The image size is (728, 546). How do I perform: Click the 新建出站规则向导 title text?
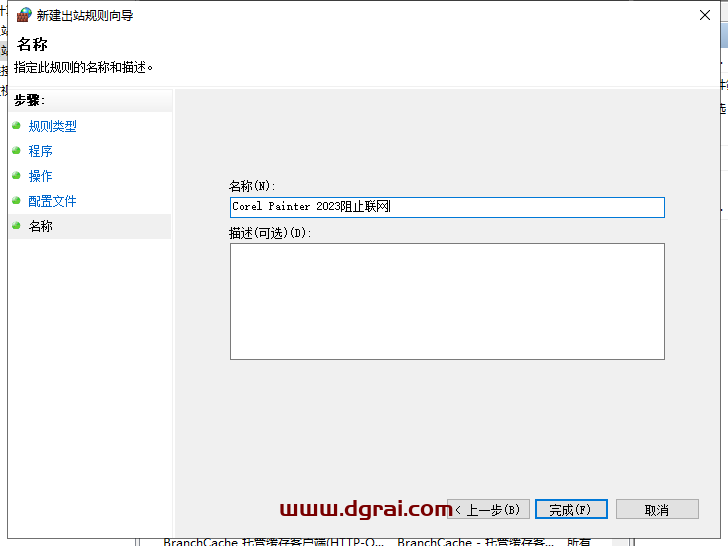(85, 16)
